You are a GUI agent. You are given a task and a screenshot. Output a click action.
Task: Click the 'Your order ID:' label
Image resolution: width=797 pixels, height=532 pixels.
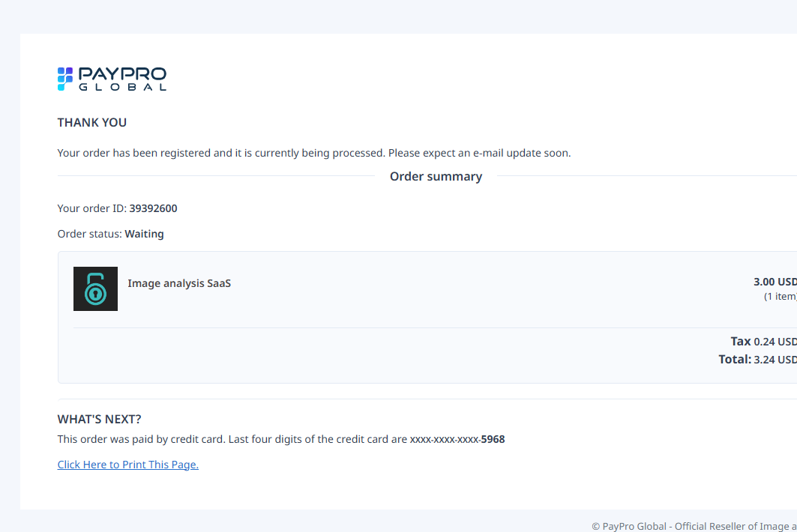click(91, 208)
